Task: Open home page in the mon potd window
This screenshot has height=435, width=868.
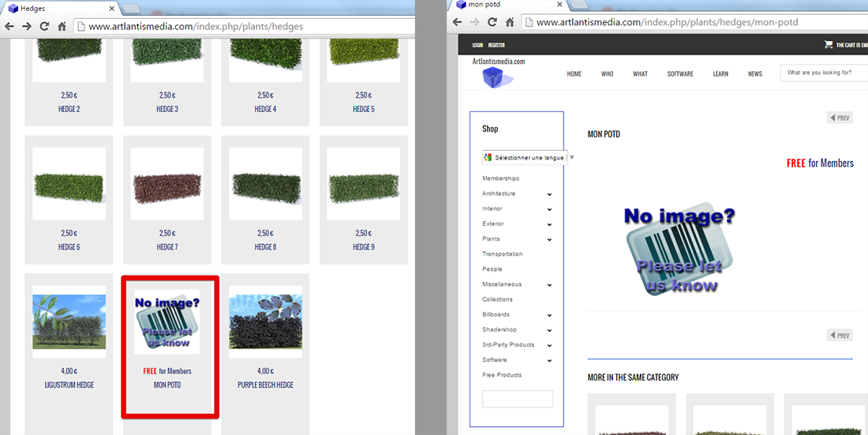Action: pos(509,22)
